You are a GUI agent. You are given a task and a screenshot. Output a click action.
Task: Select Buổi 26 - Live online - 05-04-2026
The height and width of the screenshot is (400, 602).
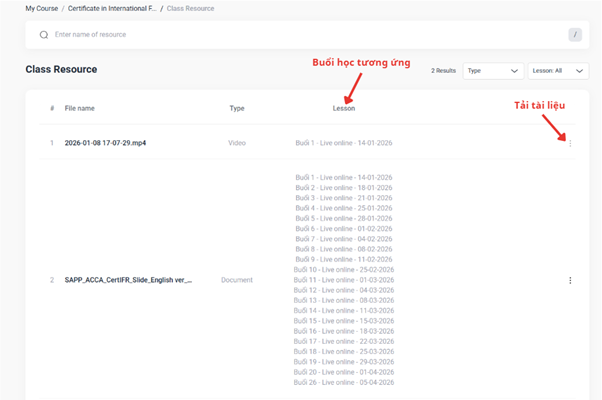[x=343, y=383]
